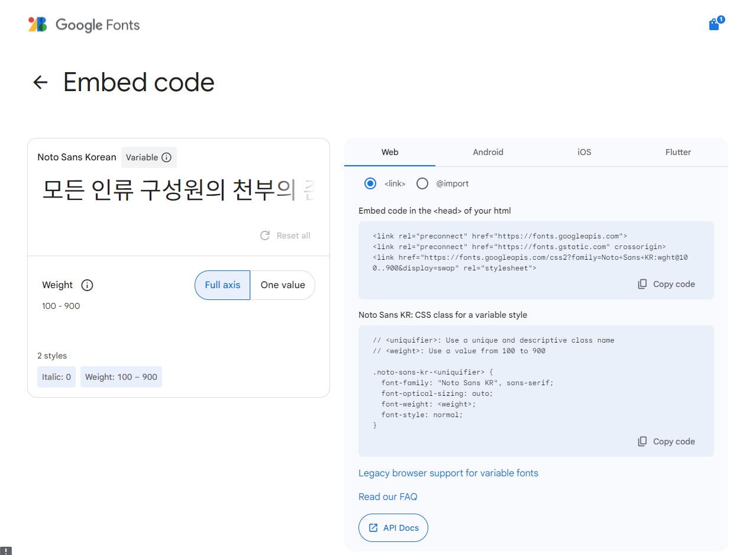This screenshot has width=756, height=555.
Task: Click the Embed code page heading
Action: pyautogui.click(x=139, y=82)
